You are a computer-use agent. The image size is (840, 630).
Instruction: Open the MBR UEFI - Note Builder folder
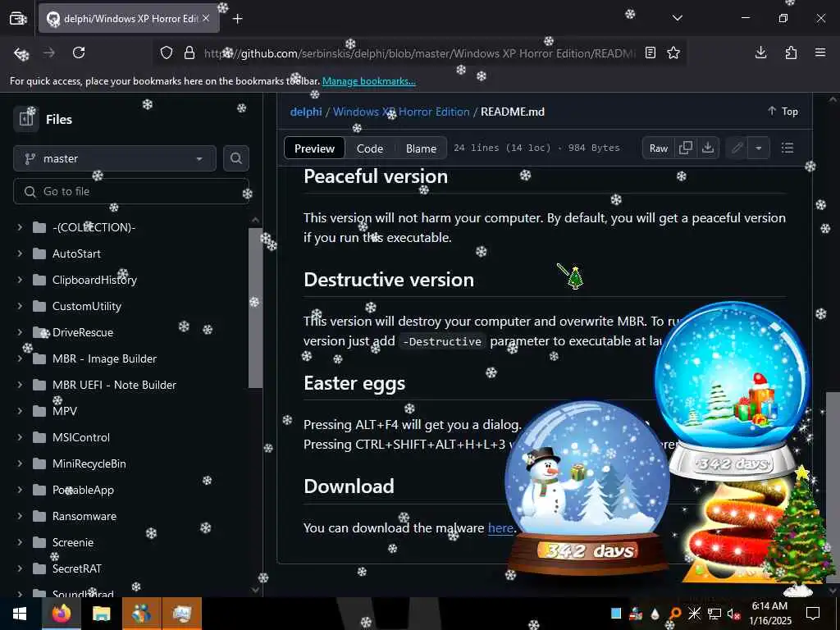(x=114, y=385)
